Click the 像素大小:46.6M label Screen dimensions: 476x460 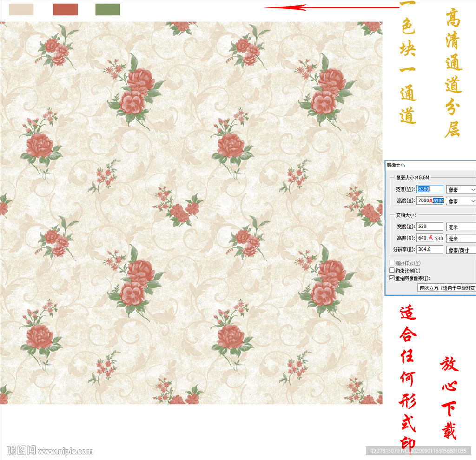(413, 177)
